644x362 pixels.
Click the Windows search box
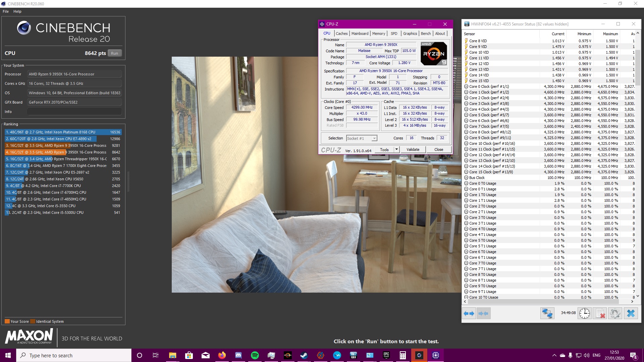tap(74, 355)
